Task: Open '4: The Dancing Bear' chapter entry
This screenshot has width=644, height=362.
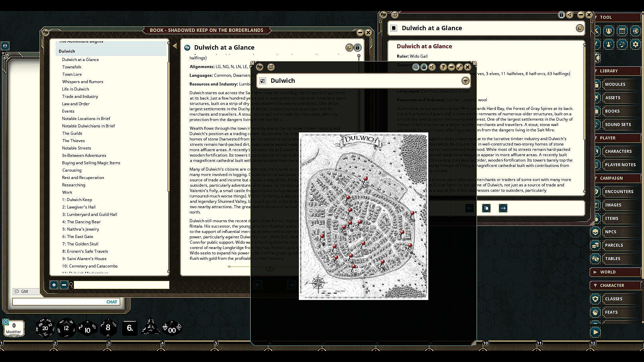Action: pos(81,222)
